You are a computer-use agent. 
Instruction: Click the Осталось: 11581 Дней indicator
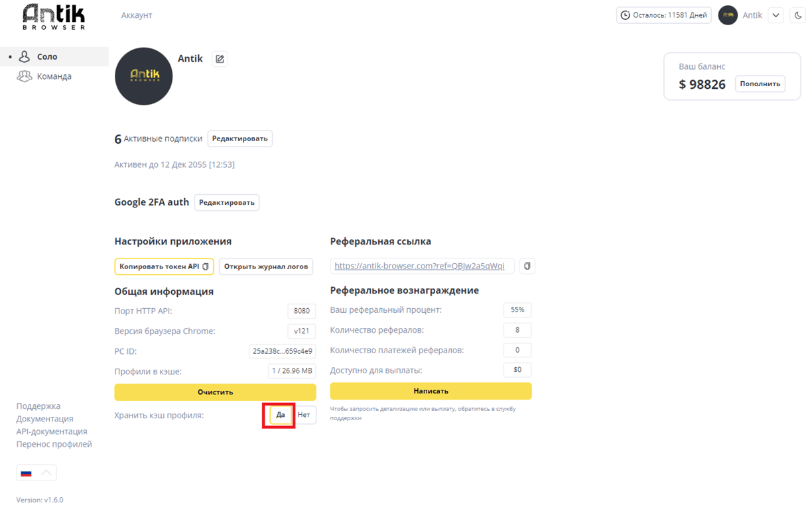click(664, 15)
